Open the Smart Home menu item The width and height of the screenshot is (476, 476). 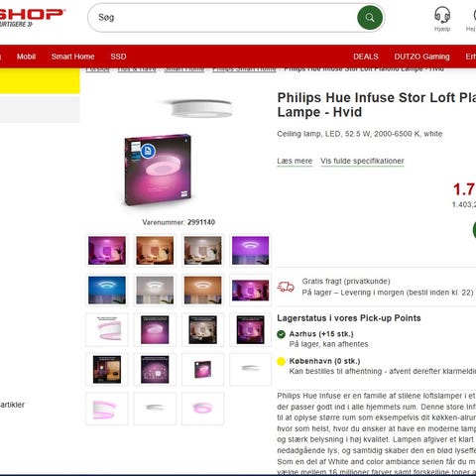pos(72,57)
